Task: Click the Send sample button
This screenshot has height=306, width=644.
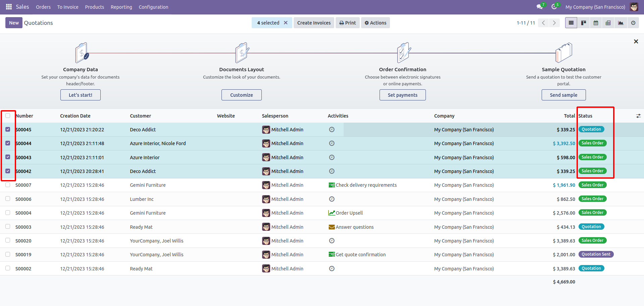Action: (563, 95)
